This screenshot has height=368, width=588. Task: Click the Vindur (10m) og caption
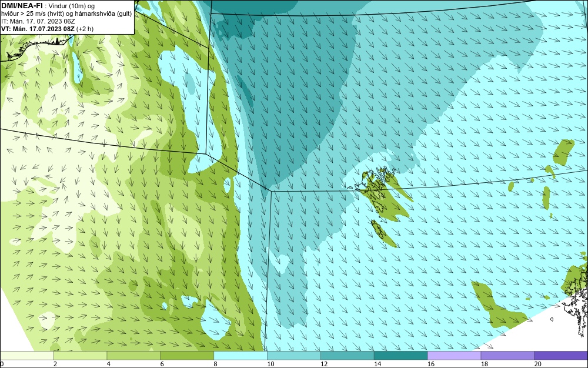72,6
